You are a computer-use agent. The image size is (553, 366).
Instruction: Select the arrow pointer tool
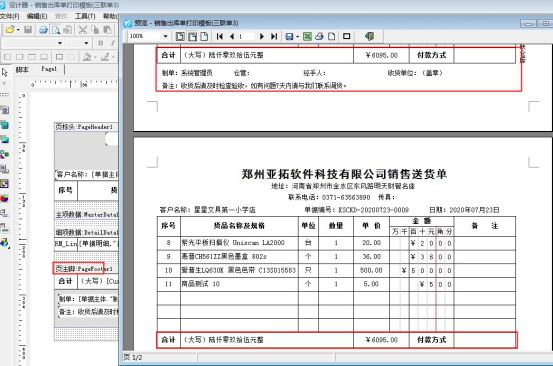click(4, 72)
